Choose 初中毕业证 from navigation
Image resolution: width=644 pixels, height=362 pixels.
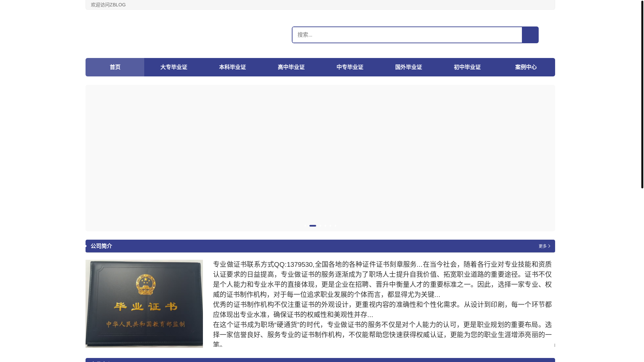[467, 67]
